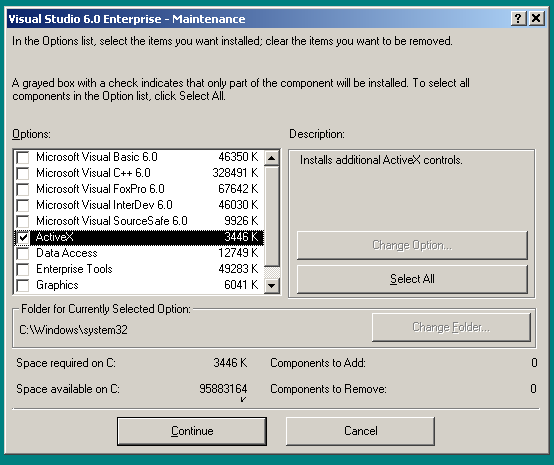Tick the Microsoft Visual SourceSafe 6.0 checkbox
This screenshot has height=465, width=554.
point(23,221)
